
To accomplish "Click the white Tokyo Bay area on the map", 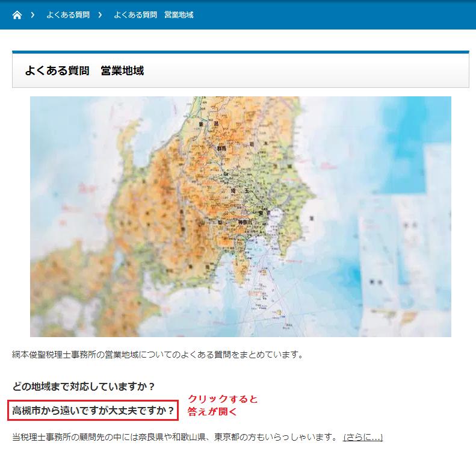I will tap(277, 217).
